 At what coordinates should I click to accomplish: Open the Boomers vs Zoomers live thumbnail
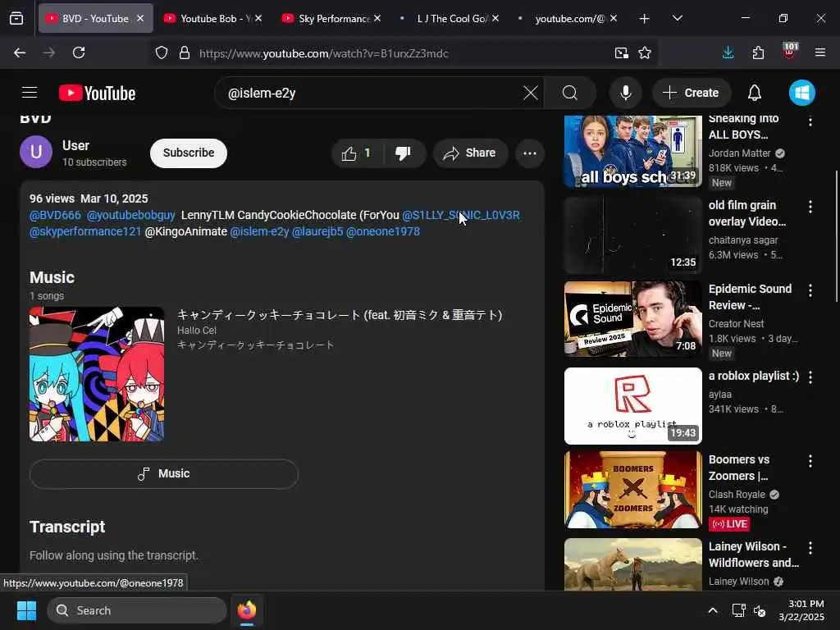point(632,490)
